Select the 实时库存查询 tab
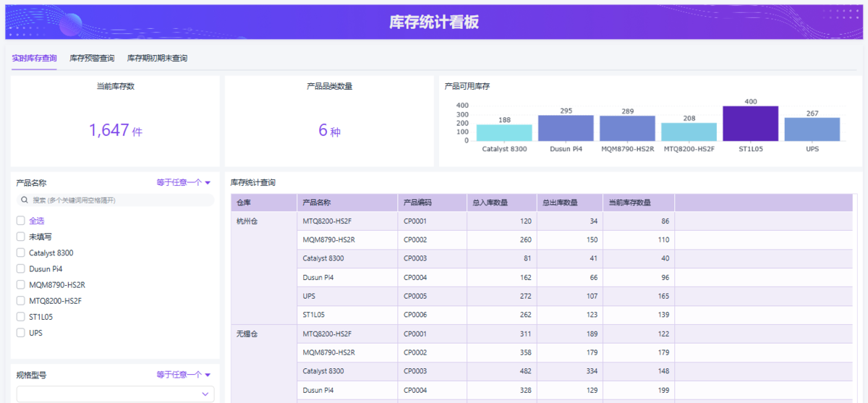Image resolution: width=868 pixels, height=403 pixels. 34,58
